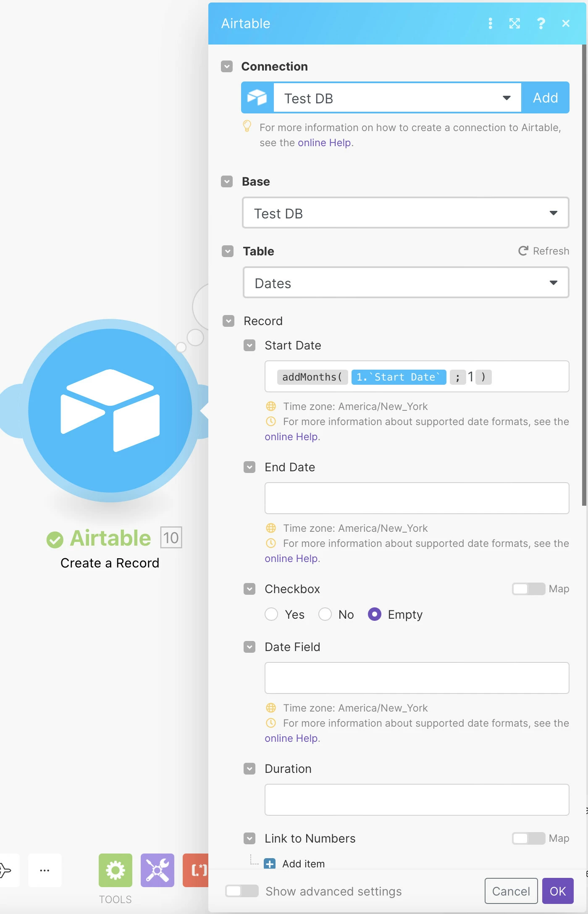
Task: Open the Base dropdown
Action: [x=406, y=213]
